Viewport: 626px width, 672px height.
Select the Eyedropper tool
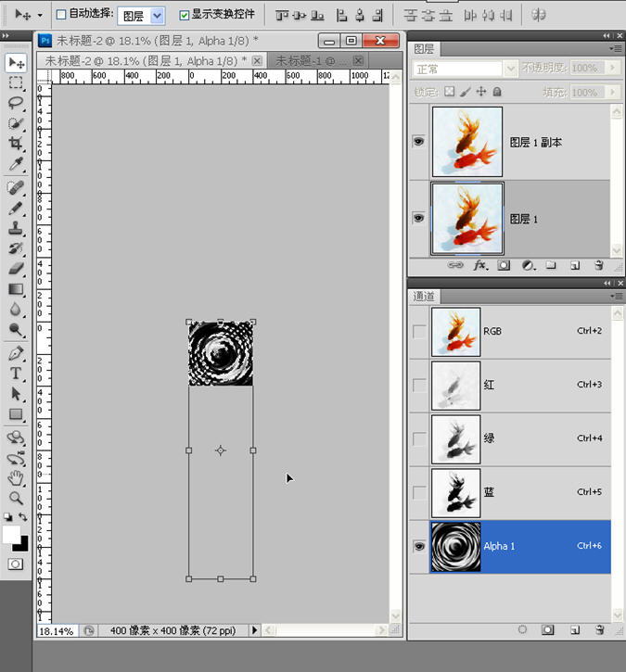(x=16, y=164)
